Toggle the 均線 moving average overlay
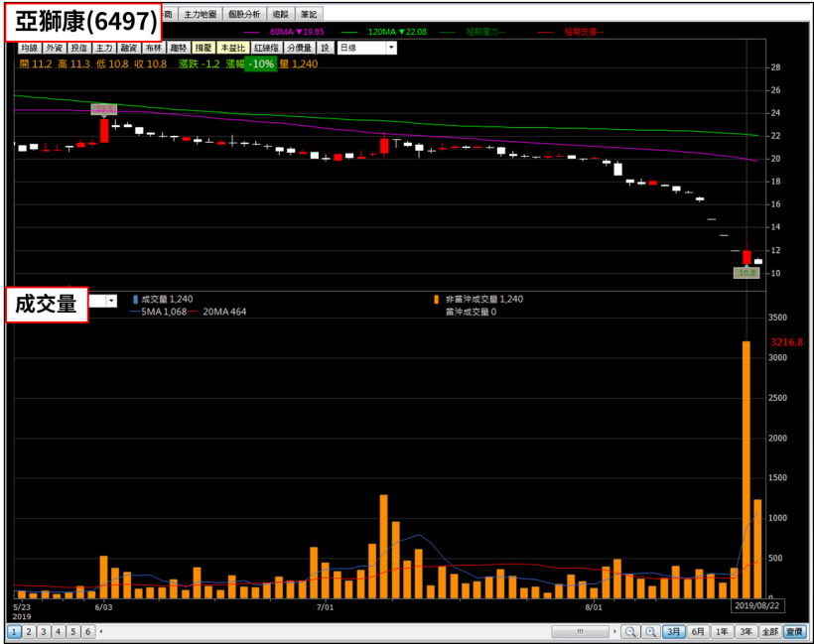The image size is (814, 644). click(29, 48)
